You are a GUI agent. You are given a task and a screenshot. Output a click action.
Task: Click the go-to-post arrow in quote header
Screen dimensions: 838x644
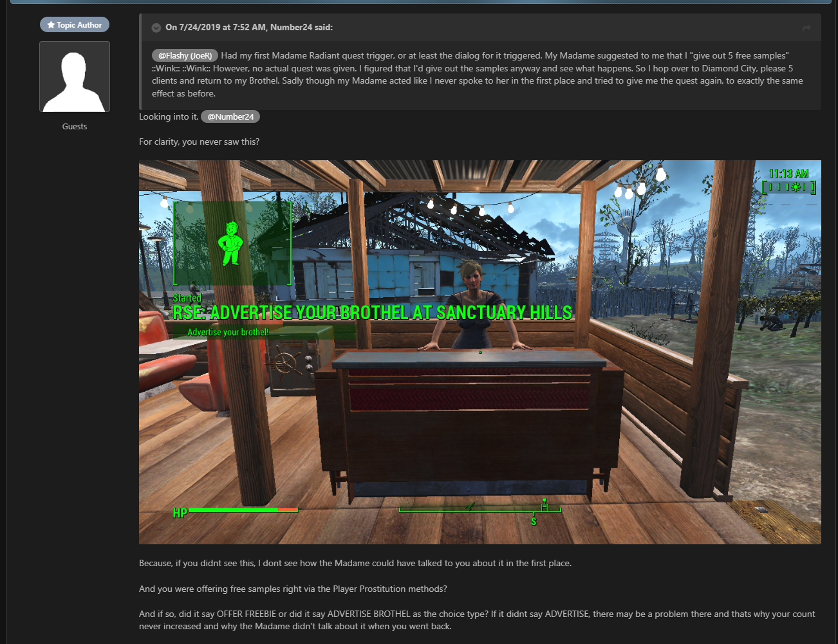806,28
